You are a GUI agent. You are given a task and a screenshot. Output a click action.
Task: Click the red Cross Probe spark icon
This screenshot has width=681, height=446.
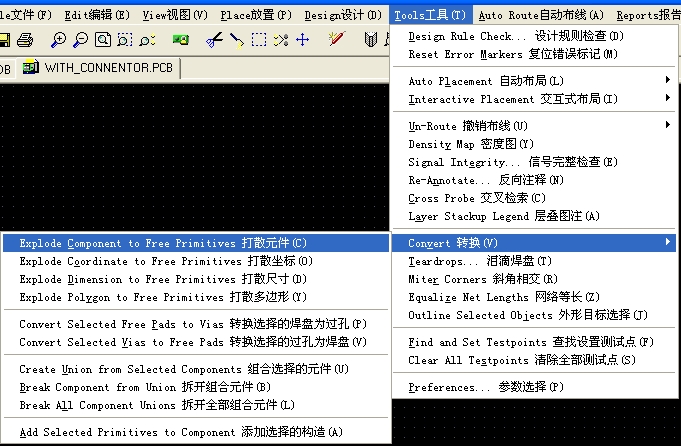(337, 39)
